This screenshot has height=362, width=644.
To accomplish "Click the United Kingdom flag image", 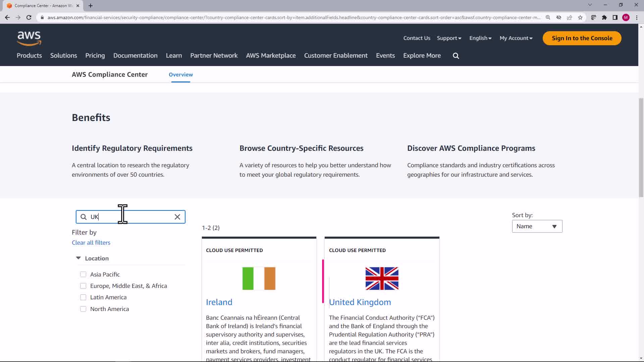I will (x=382, y=279).
